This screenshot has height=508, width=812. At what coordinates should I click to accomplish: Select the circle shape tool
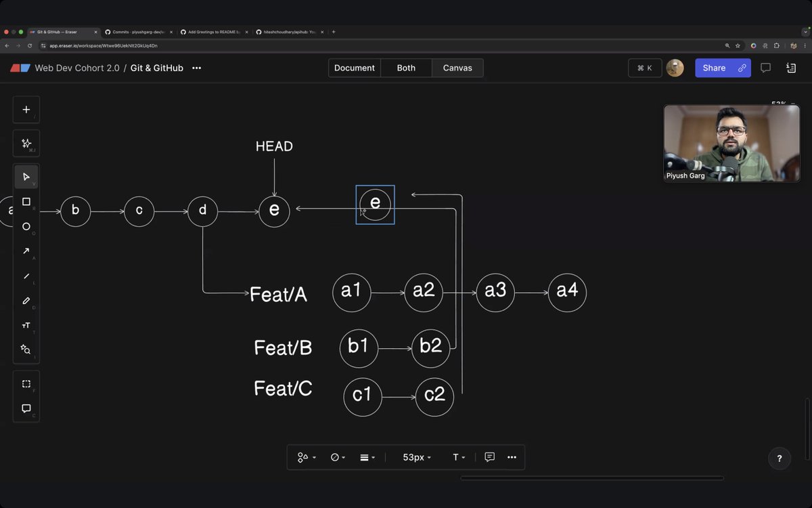(x=26, y=226)
